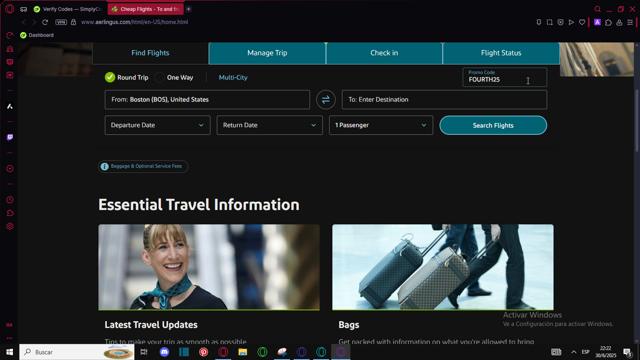
Task: Click the Search Flights button
Action: tap(493, 125)
